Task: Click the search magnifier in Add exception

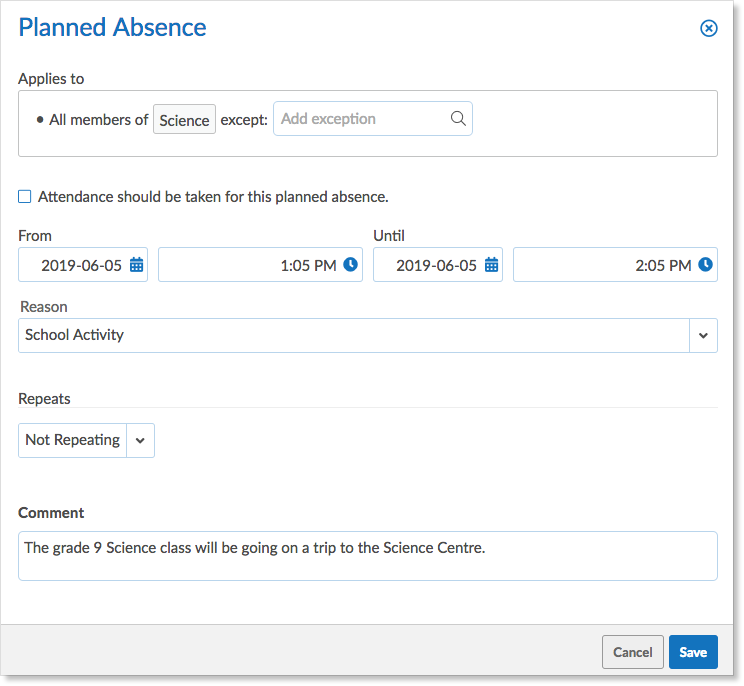Action: click(x=458, y=119)
